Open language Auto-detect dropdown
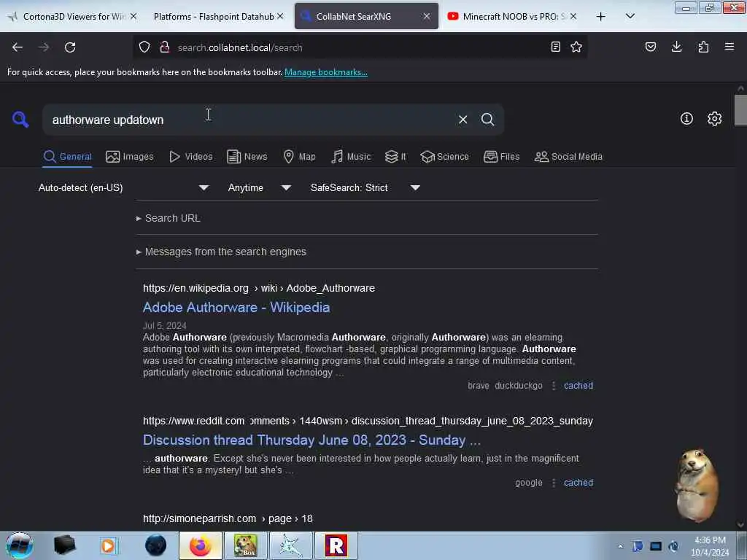Viewport: 747px width, 560px height. (x=123, y=187)
